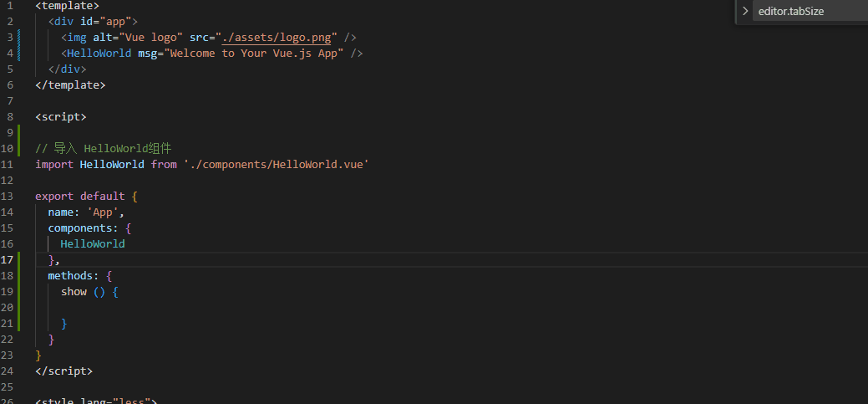Click line number 1 in the gutter
Image resolution: width=868 pixels, height=404 pixels.
(10, 6)
